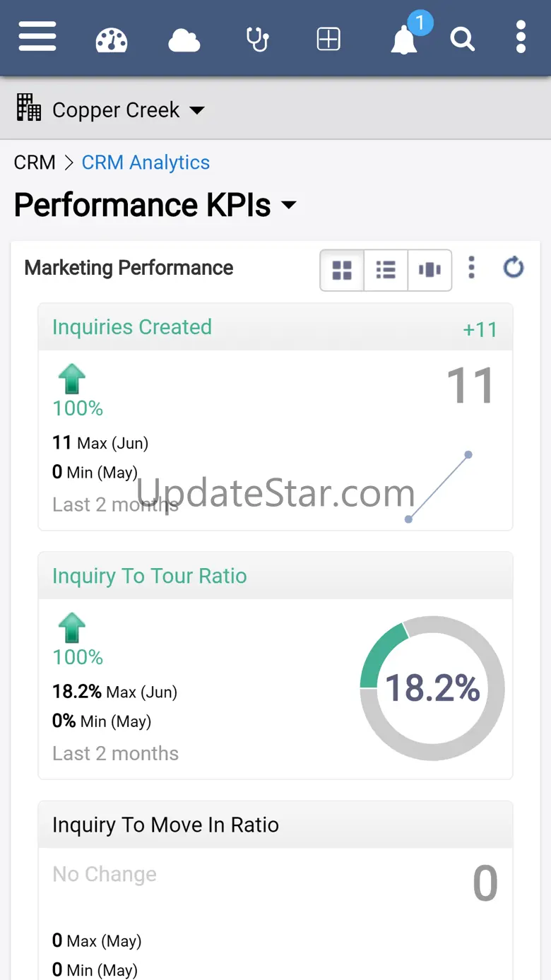Screen dimensions: 551x980
Task: Click the plus-box add icon
Action: click(328, 40)
